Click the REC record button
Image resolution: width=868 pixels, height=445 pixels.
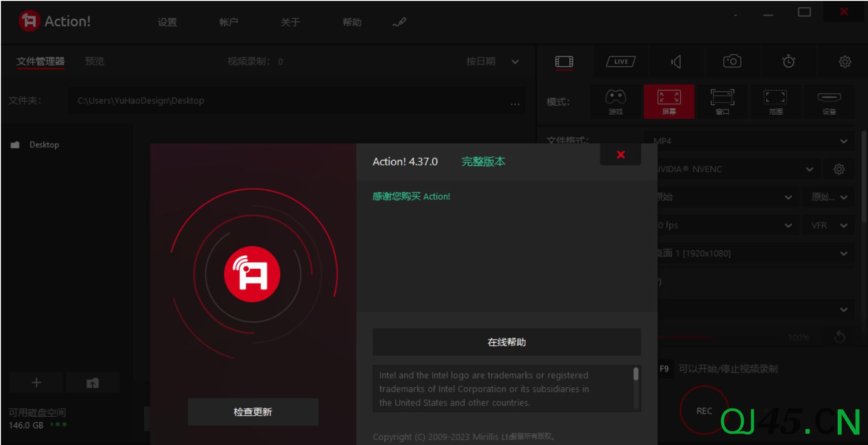[704, 411]
